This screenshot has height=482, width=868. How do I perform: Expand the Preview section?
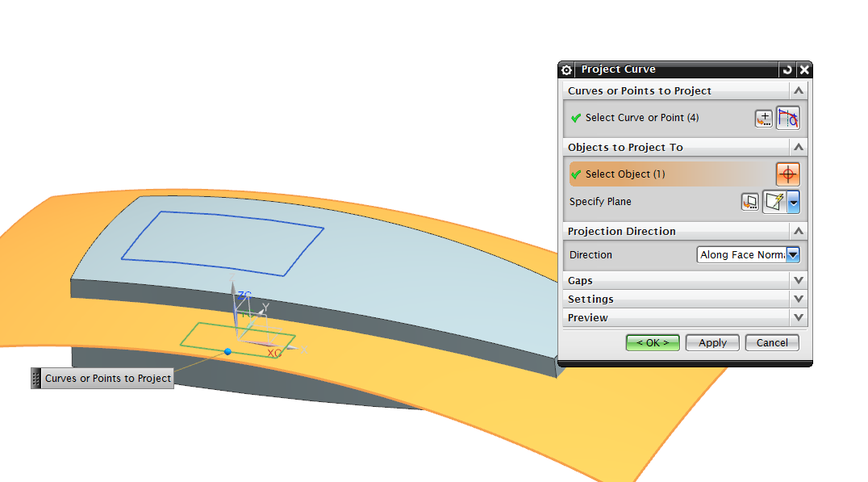coord(799,317)
